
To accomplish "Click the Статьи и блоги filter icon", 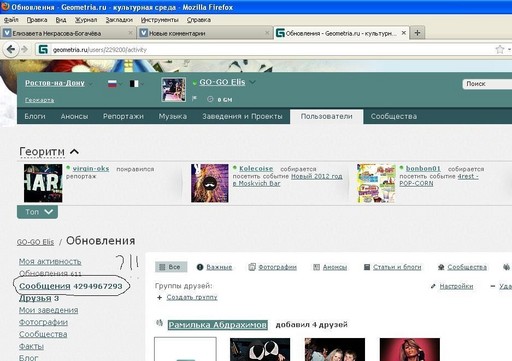I will 367,267.
